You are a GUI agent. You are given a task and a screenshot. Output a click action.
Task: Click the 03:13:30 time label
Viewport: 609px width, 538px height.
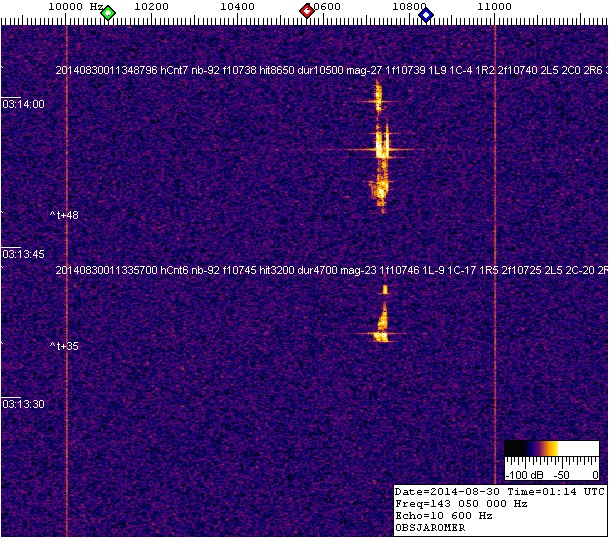[x=23, y=404]
